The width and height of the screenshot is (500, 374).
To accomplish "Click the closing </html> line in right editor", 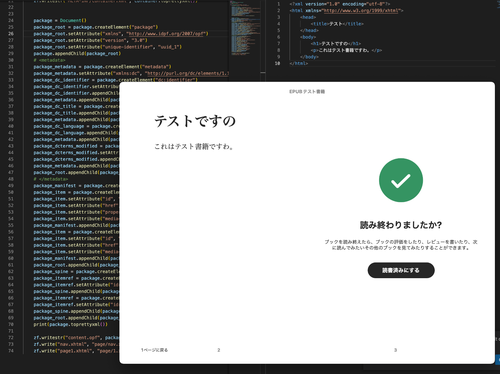I will tap(298, 63).
